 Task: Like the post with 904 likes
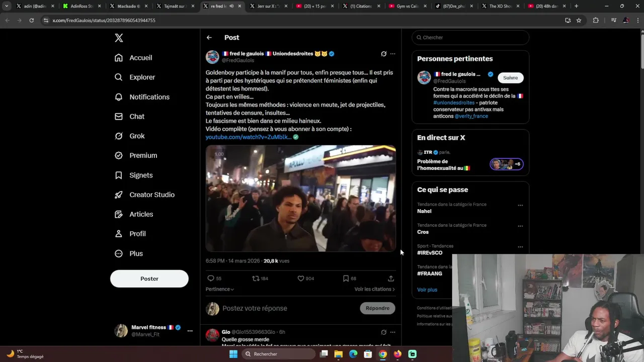coord(301,279)
